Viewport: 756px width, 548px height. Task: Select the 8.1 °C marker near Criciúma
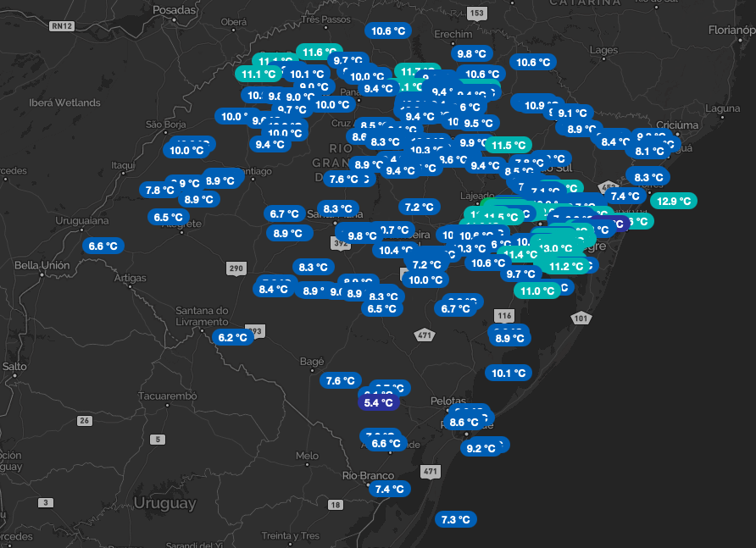pyautogui.click(x=649, y=152)
